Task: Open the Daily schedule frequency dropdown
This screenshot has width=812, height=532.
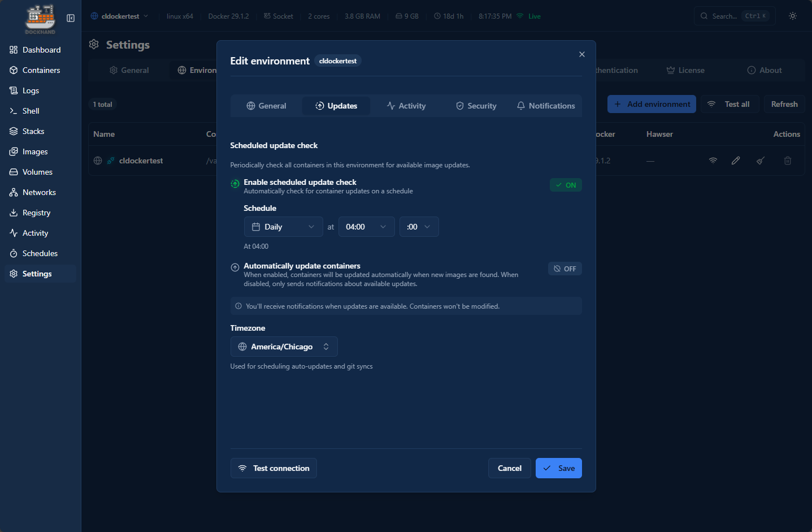Action: [x=283, y=226]
